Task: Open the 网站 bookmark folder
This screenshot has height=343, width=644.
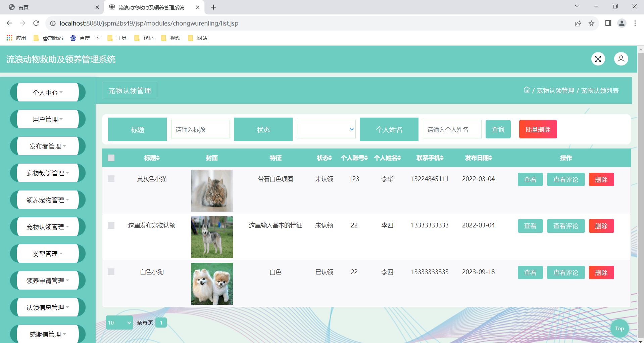Action: [197, 38]
